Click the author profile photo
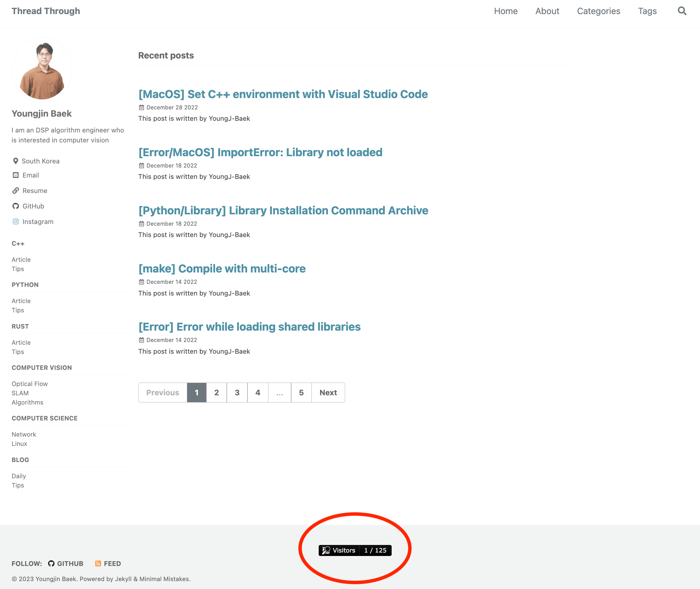Image resolution: width=700 pixels, height=589 pixels. coord(42,70)
